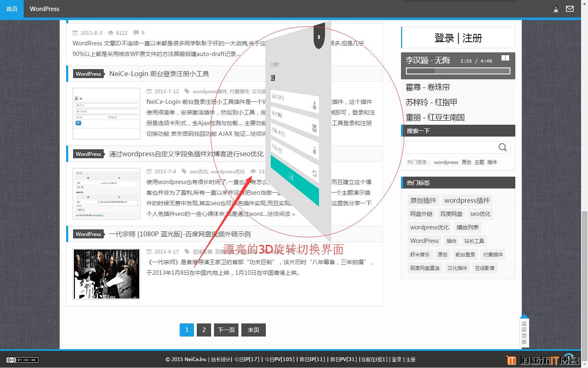The image size is (588, 368).
Task: Play the song 霍尊 - 卷珠帘
Action: [x=428, y=87]
